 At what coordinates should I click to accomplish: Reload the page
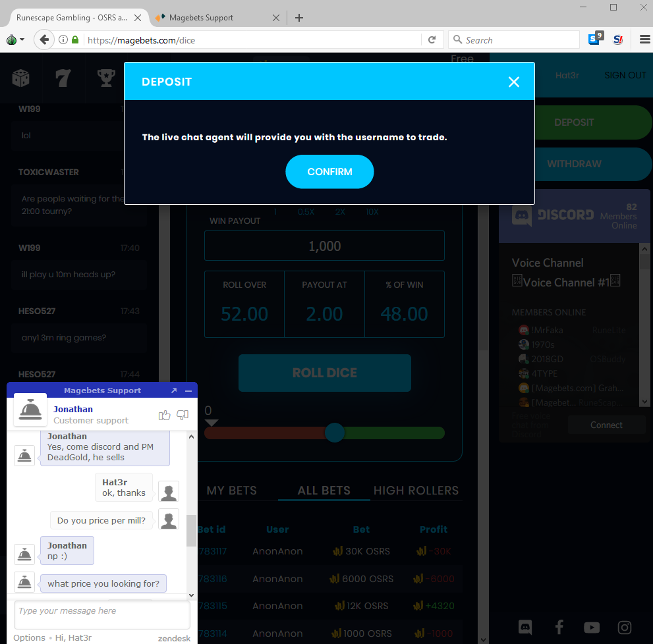pyautogui.click(x=432, y=40)
